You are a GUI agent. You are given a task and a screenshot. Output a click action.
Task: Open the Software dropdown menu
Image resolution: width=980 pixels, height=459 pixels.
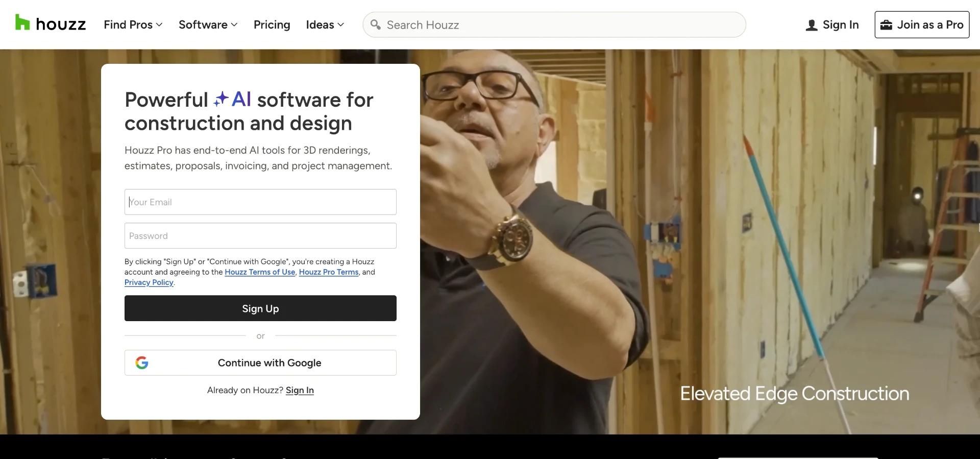point(208,25)
